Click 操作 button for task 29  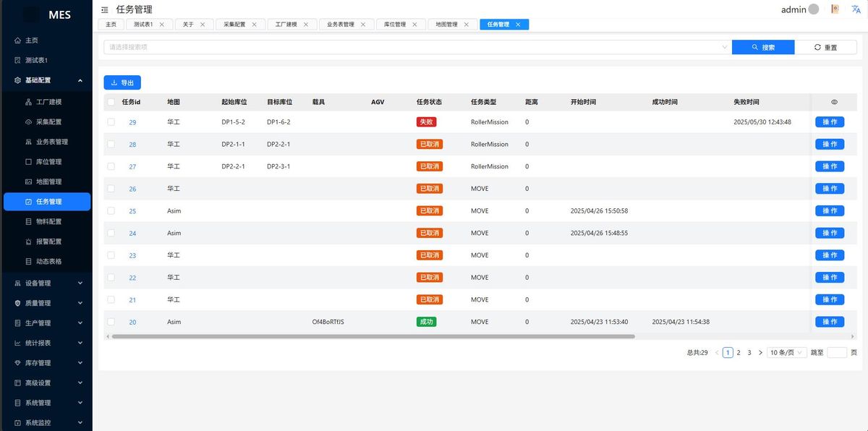pyautogui.click(x=830, y=122)
